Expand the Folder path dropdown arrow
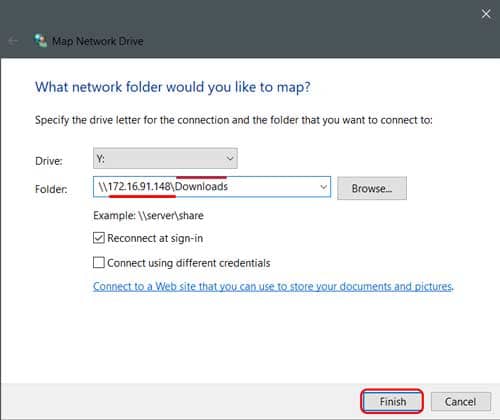Image resolution: width=500 pixels, height=420 pixels. tap(323, 187)
